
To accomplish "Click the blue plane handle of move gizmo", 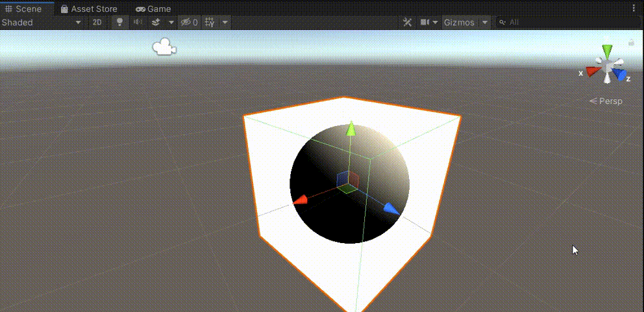I will coord(343,179).
